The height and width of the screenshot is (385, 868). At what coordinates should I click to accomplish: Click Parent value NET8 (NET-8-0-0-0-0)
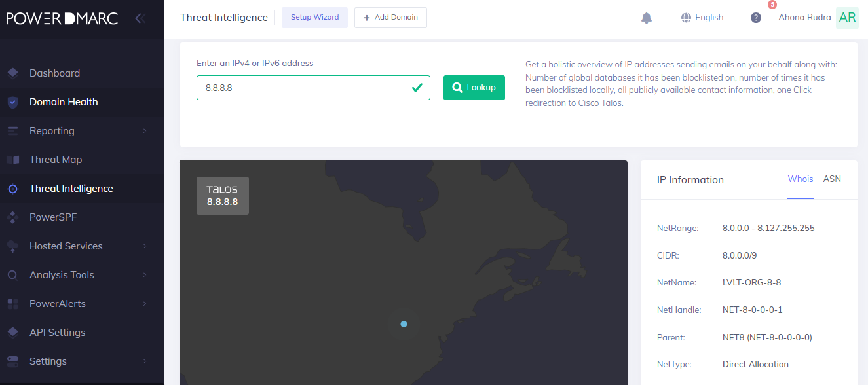767,338
